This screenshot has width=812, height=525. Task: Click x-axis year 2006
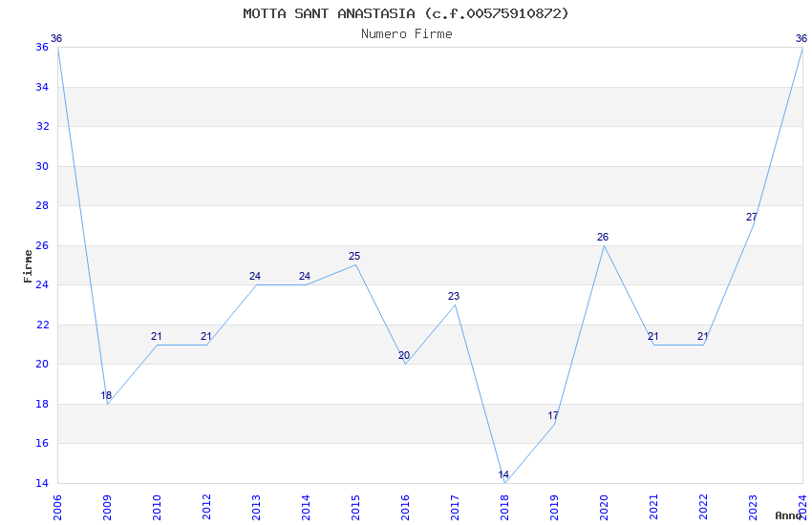(57, 507)
